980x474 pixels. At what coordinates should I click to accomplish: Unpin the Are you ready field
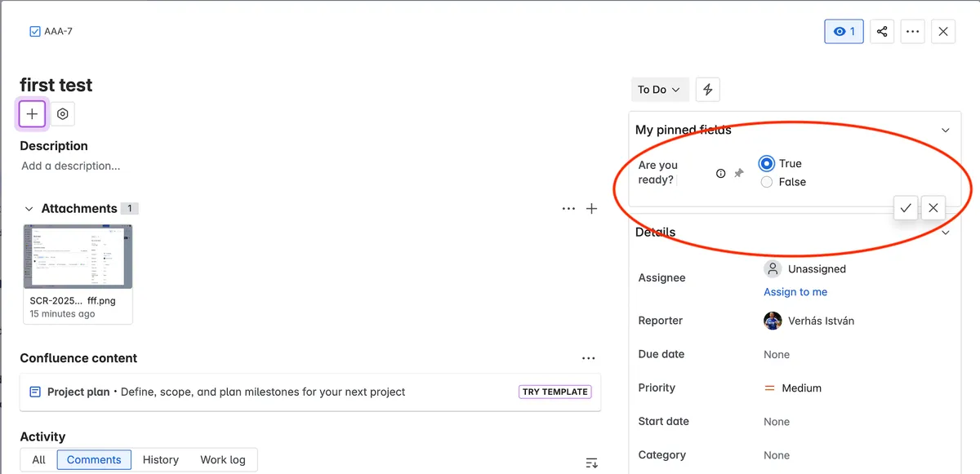click(738, 173)
